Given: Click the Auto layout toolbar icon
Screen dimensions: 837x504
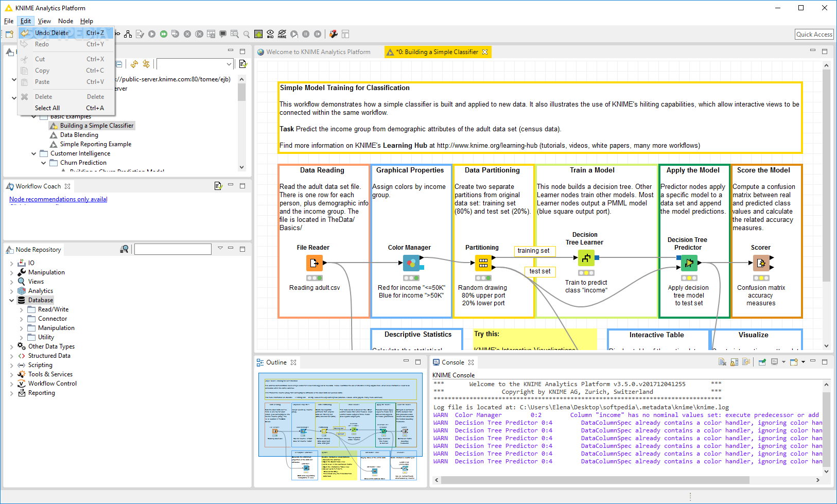Looking at the screenshot, I should click(128, 34).
